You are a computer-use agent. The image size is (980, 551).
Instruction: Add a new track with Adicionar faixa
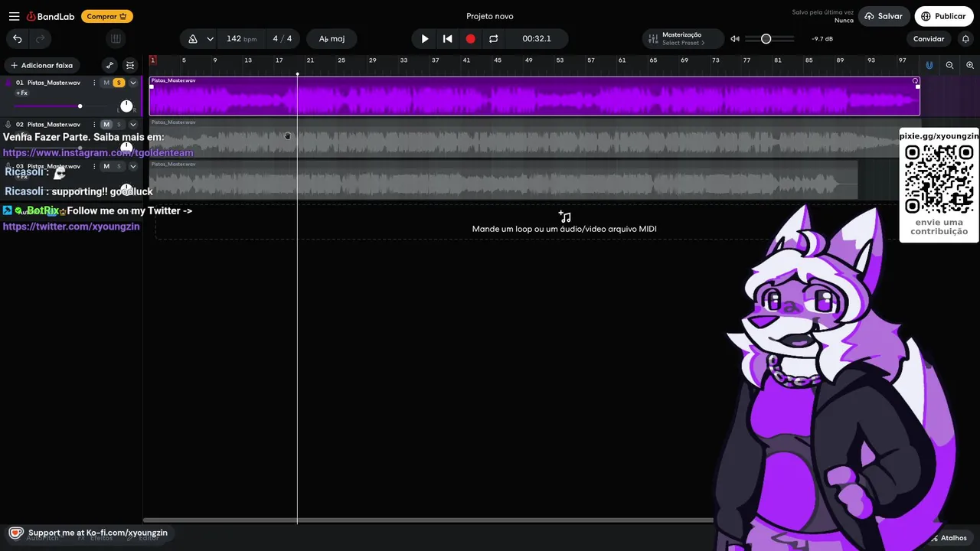(42, 66)
